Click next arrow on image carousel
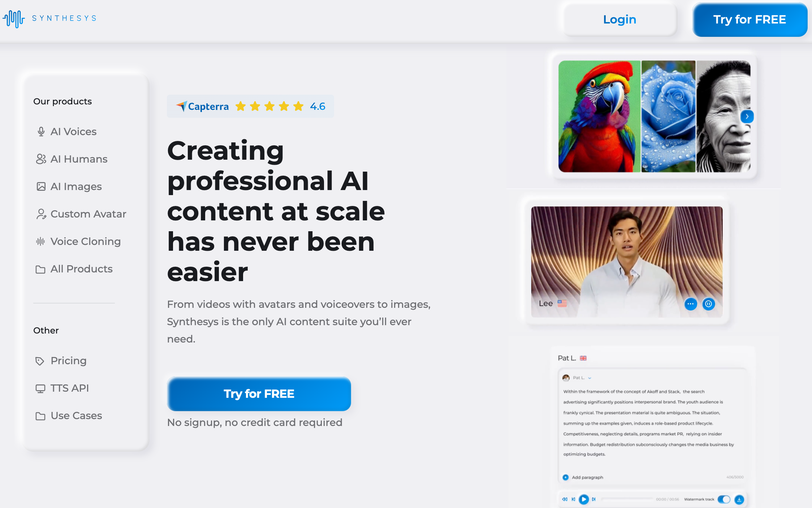 (x=748, y=116)
